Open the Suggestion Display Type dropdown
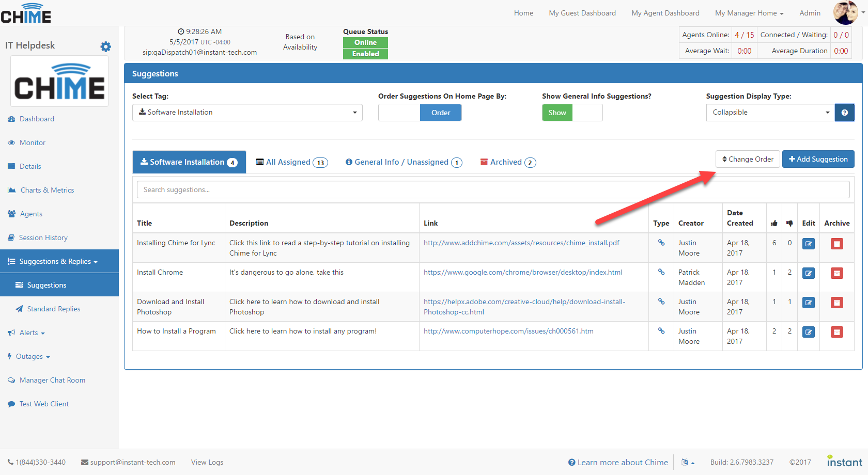This screenshot has width=868, height=475. pyautogui.click(x=770, y=113)
